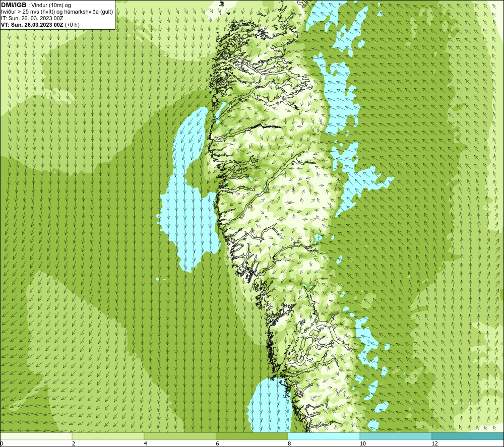Select the 2–4 m/s light green color segment
Screen dimensions: 504x447
[108, 436]
